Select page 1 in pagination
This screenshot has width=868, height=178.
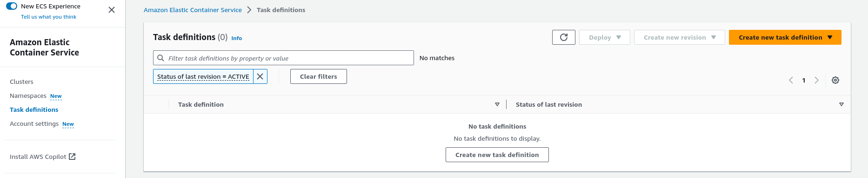pos(804,80)
